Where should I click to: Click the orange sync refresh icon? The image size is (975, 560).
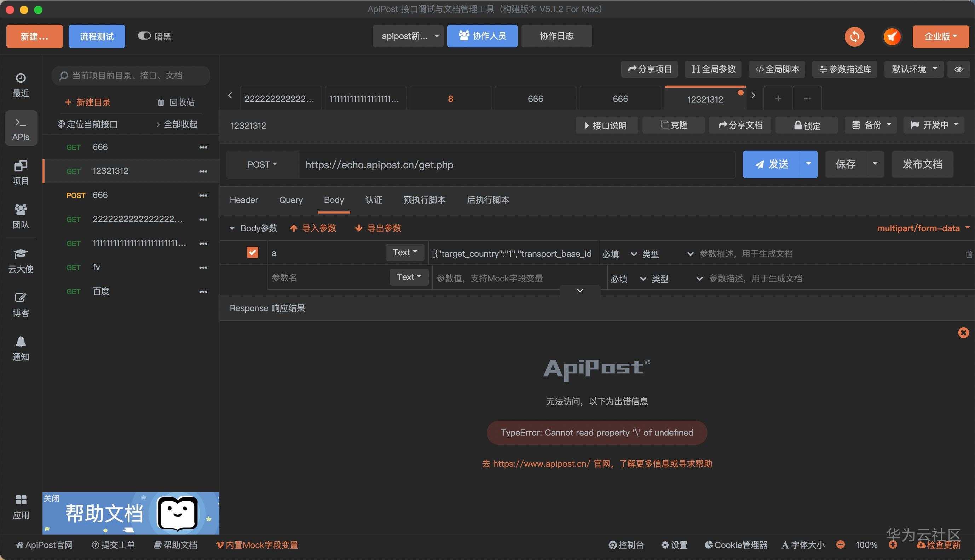click(854, 36)
